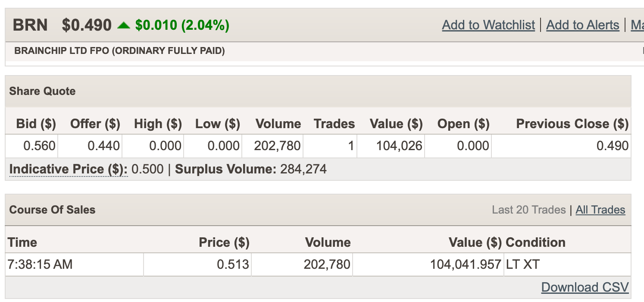The width and height of the screenshot is (644, 302).
Task: Click the Share Quote Volume cell 202,780
Action: pos(277,146)
